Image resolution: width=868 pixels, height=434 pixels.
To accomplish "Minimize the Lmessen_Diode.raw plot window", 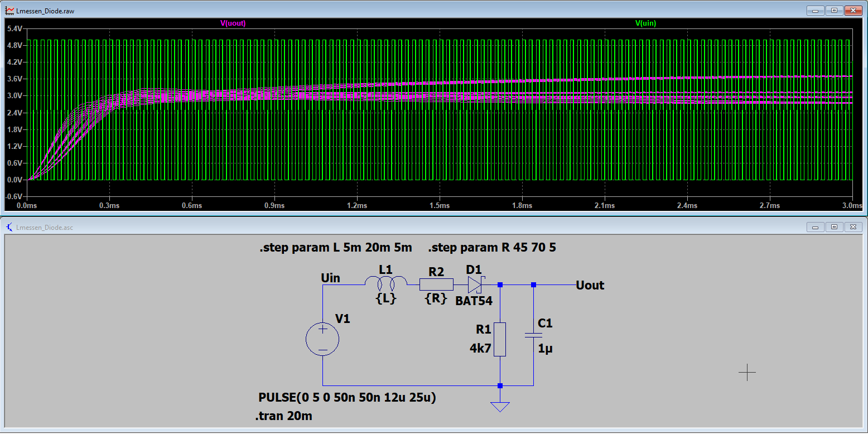I will pos(816,10).
